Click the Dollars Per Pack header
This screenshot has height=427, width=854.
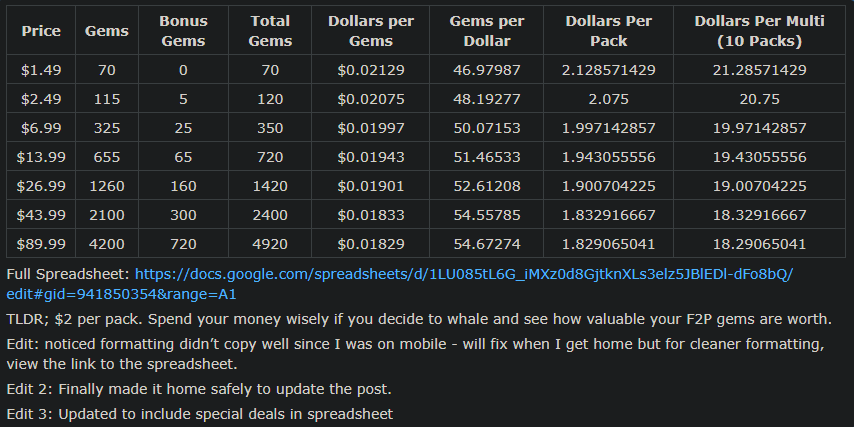click(608, 31)
